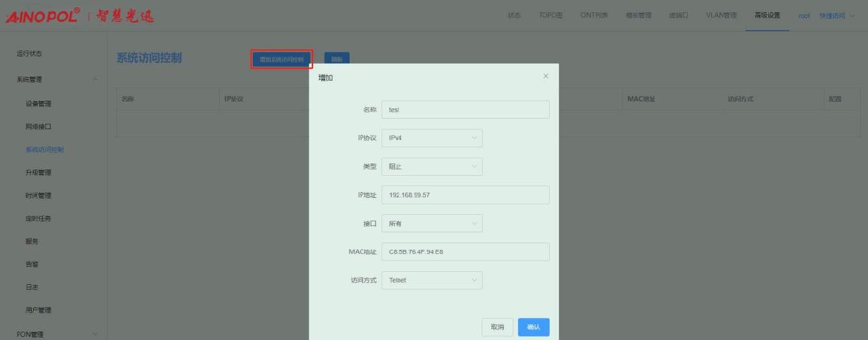This screenshot has width=868, height=340.
Task: Click the 增加系统访问控制 button
Action: (x=281, y=60)
